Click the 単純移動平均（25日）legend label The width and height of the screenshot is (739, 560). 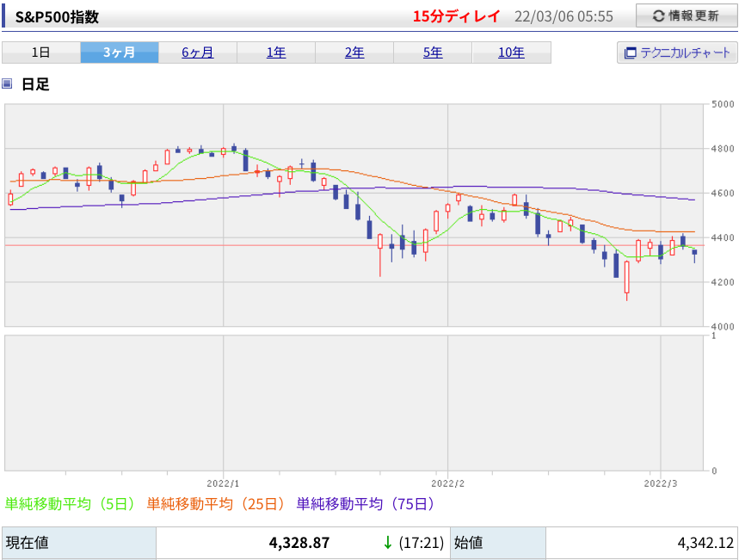[x=216, y=504]
